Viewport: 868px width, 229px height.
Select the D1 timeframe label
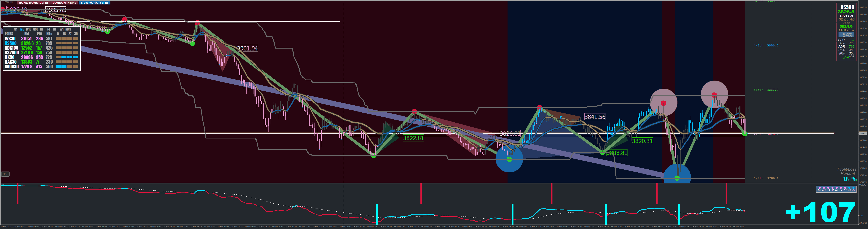(x=55, y=29)
